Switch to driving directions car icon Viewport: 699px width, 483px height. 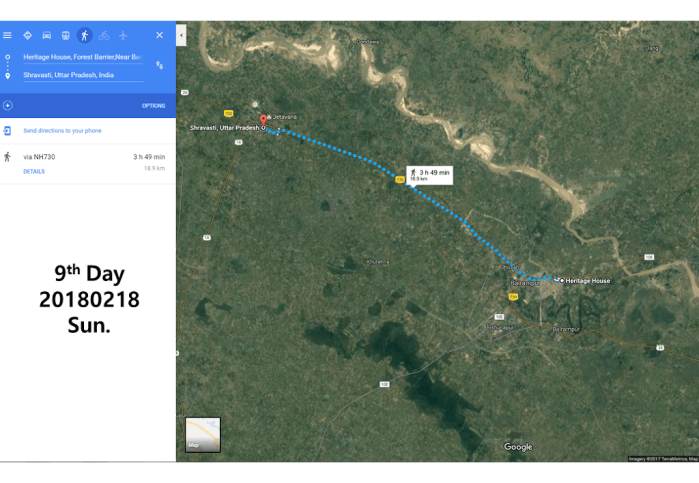point(47,35)
